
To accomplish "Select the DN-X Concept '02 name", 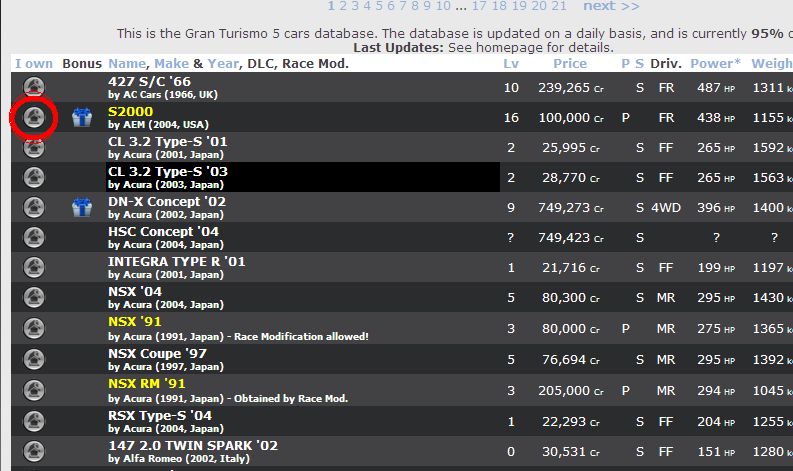I will coord(167,201).
